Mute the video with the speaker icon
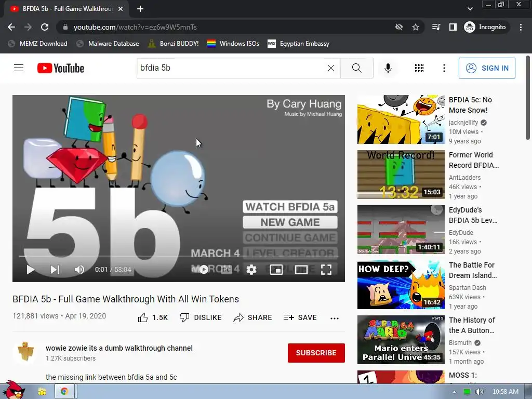Image resolution: width=532 pixels, height=399 pixels. pos(79,270)
